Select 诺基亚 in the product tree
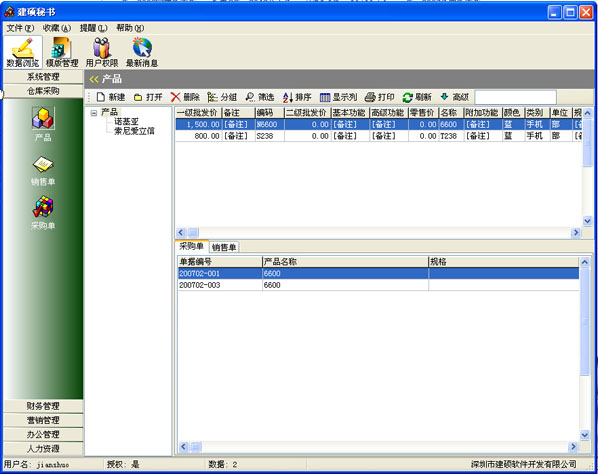Image resolution: width=598 pixels, height=474 pixels. click(126, 122)
